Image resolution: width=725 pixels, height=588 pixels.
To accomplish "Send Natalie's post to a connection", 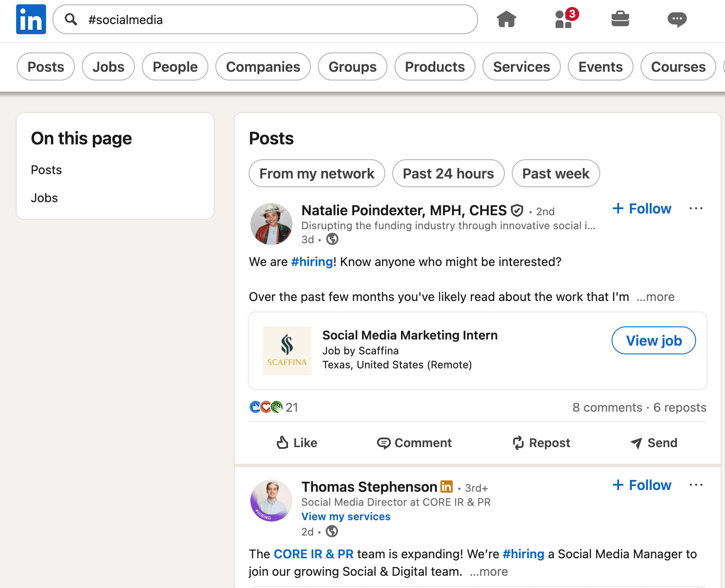I will point(653,443).
